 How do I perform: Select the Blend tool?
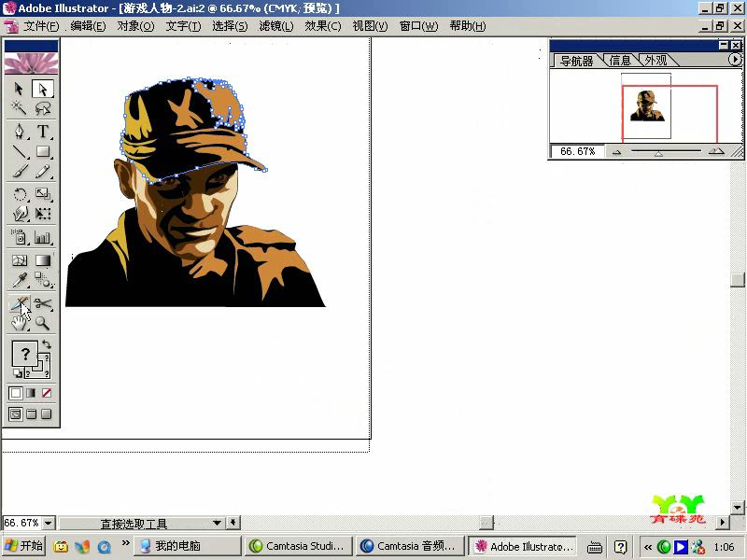tap(43, 280)
